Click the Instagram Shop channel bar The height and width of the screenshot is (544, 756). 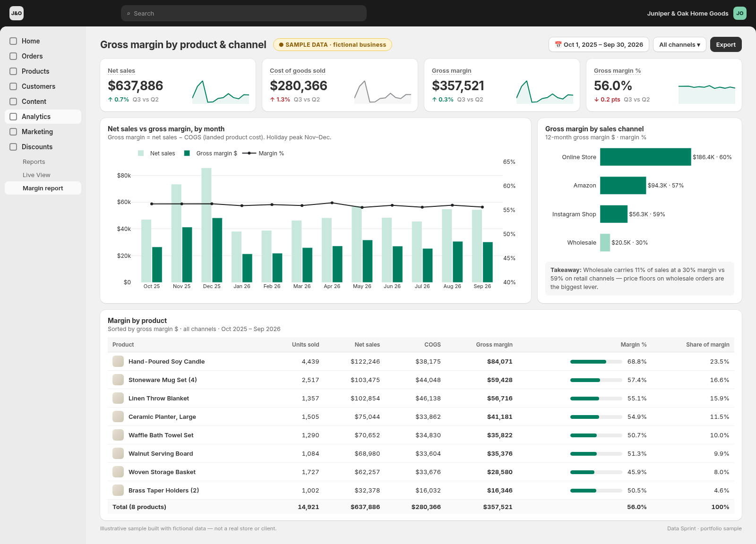614,214
